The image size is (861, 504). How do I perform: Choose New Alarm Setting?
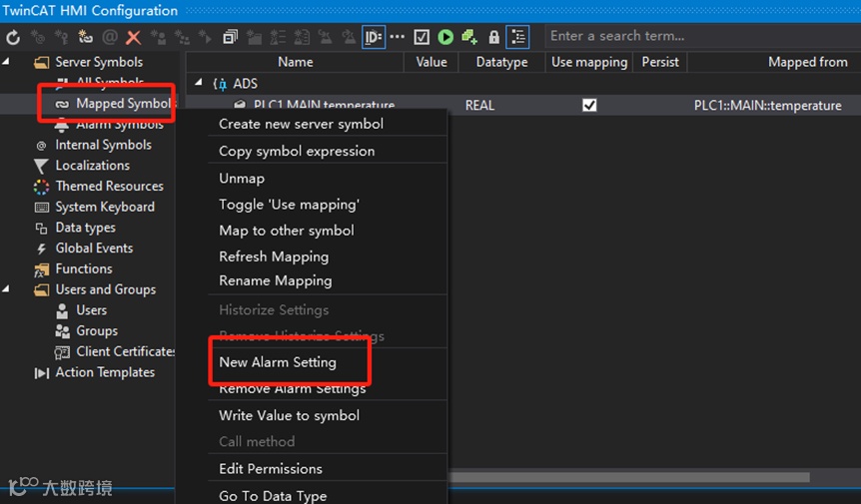click(x=278, y=362)
